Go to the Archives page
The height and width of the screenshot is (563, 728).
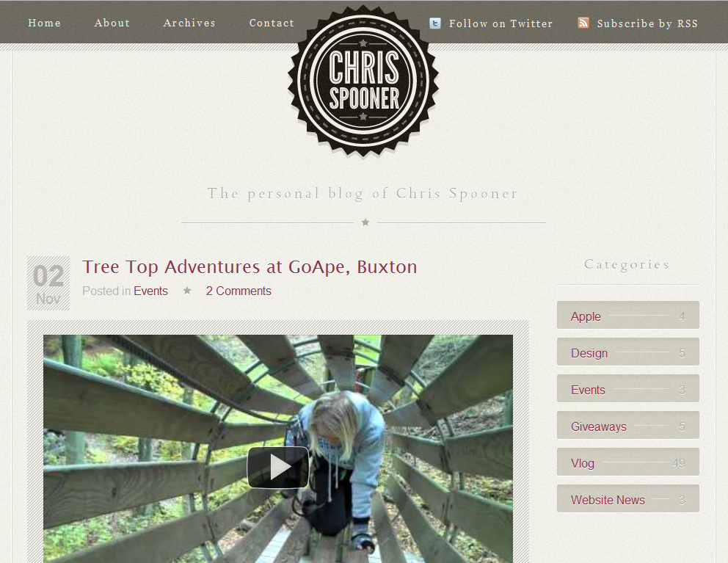tap(189, 23)
